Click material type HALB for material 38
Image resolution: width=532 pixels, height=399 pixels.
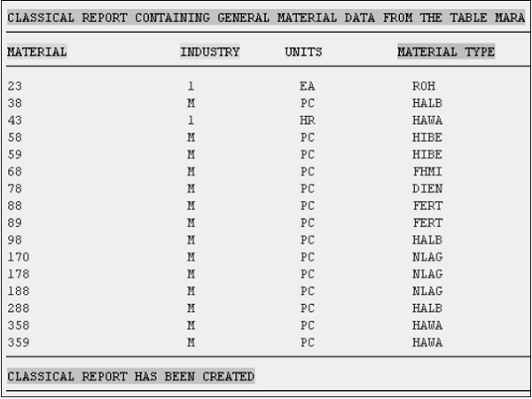click(x=427, y=104)
